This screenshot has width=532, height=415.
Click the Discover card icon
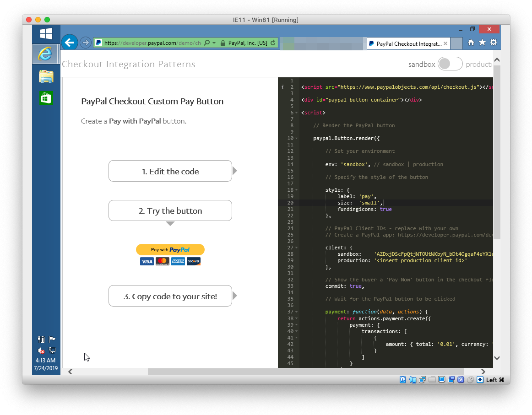(194, 261)
